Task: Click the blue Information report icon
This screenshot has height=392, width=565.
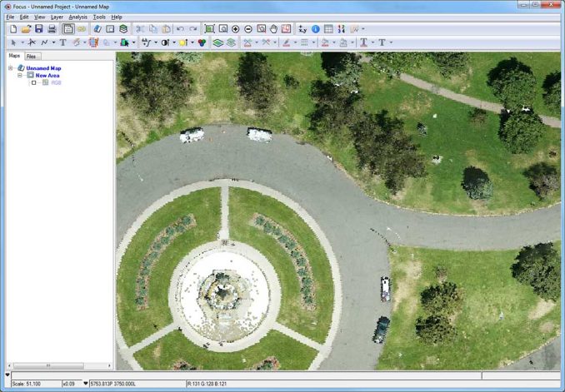Action: pyautogui.click(x=315, y=29)
